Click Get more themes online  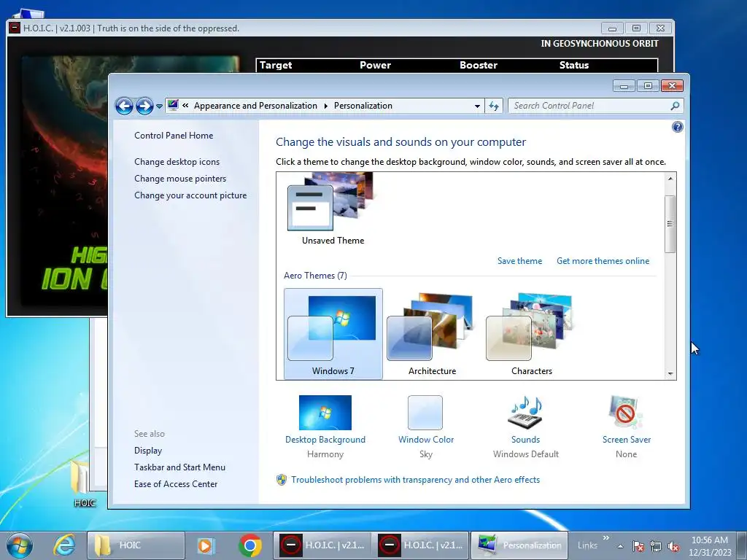point(603,261)
